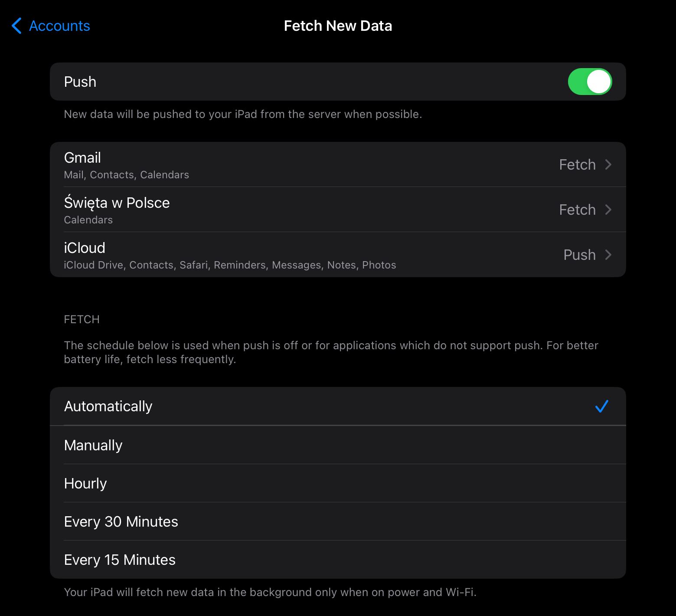Expand the Święta w Polsce row chevron
Image resolution: width=676 pixels, height=616 pixels.
[608, 210]
